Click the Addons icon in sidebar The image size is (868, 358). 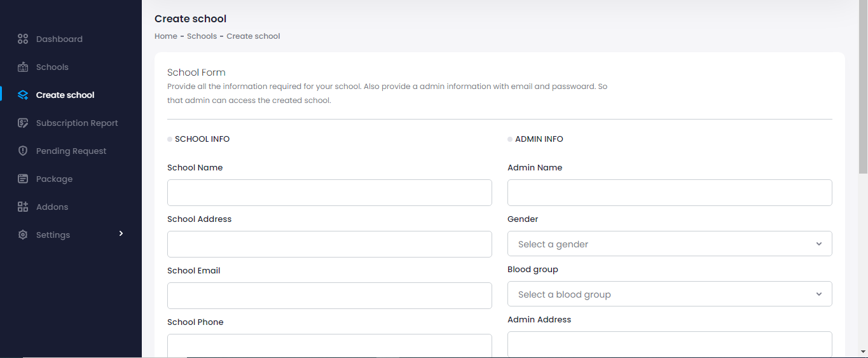(23, 207)
